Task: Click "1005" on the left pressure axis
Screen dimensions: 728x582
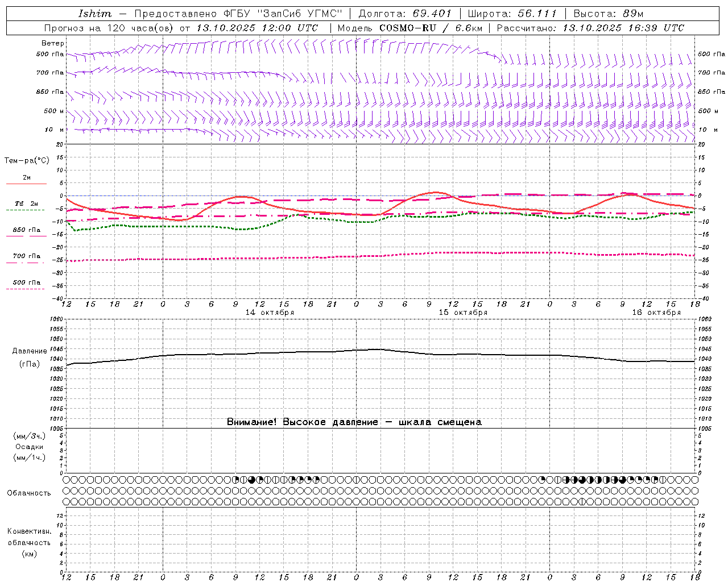Action: 57,429
